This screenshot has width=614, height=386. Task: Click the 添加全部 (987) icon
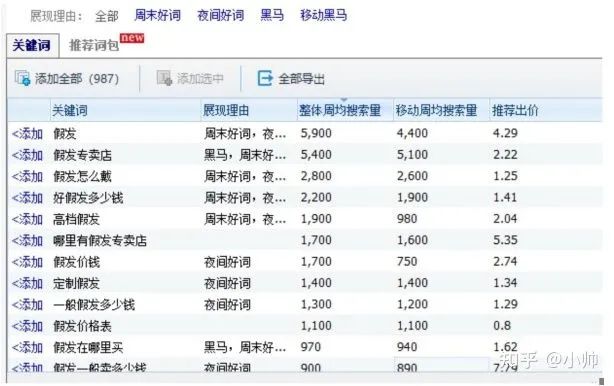coord(22,78)
